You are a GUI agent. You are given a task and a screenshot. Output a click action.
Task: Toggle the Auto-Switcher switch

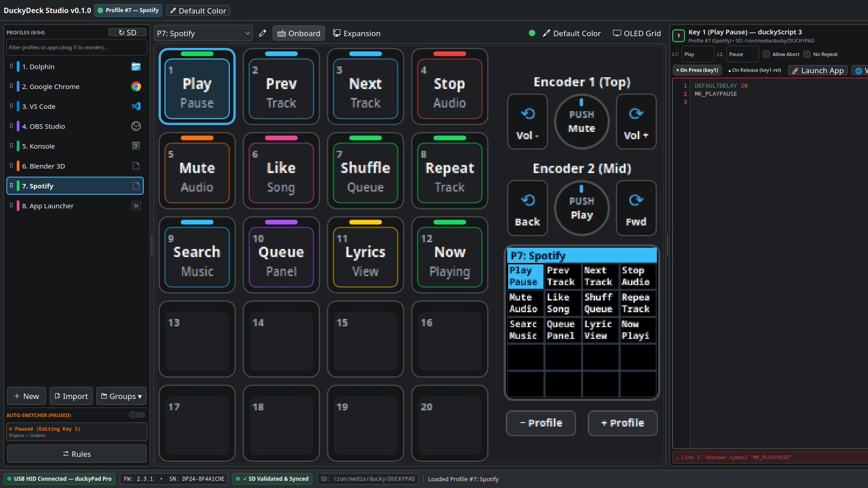pyautogui.click(x=137, y=415)
